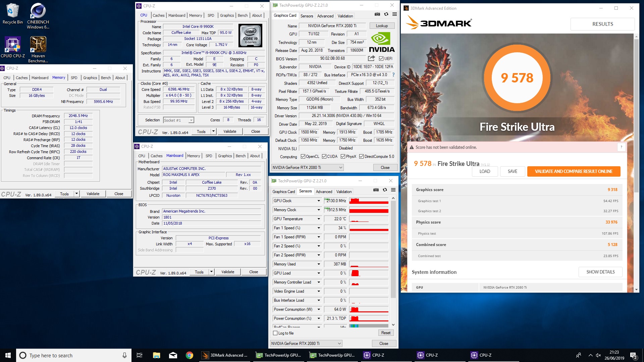This screenshot has width=644, height=362.
Task: Click the BIOS share/export icon in GPU-Z
Action: 371,58
